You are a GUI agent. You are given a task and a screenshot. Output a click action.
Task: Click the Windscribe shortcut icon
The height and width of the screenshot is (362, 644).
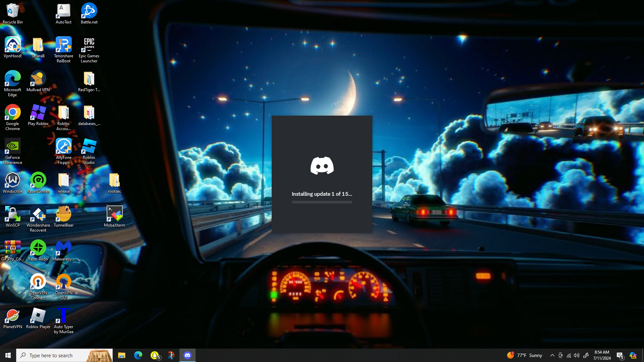13,183
